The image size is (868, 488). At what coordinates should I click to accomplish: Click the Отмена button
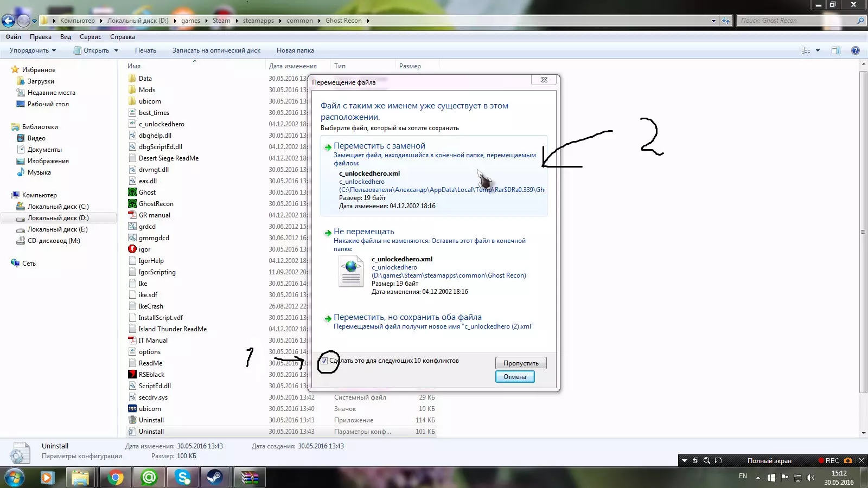click(515, 377)
